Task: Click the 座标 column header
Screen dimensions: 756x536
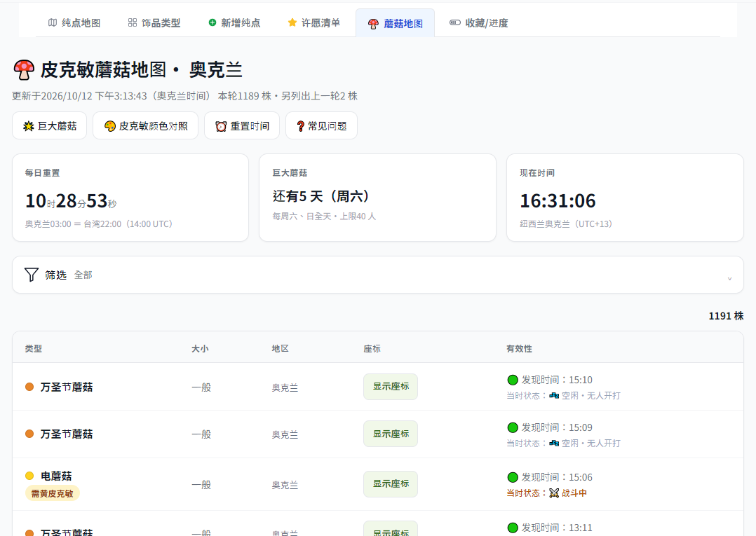Action: (372, 349)
